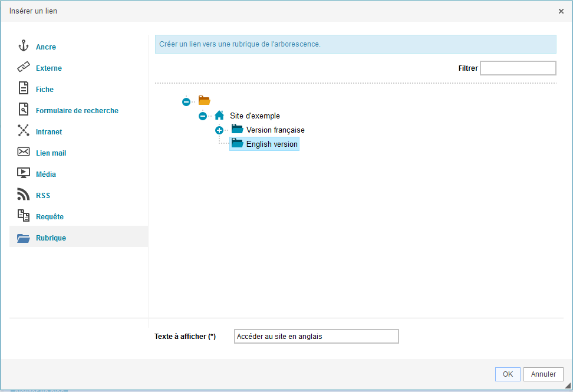Collapse the Site d'exemple node
The width and height of the screenshot is (573, 392).
pos(202,116)
